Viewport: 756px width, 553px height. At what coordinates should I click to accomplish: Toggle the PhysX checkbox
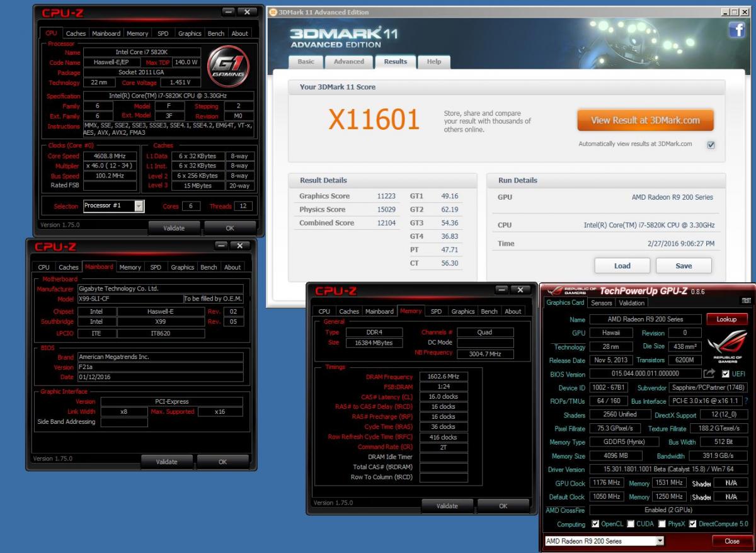click(661, 524)
